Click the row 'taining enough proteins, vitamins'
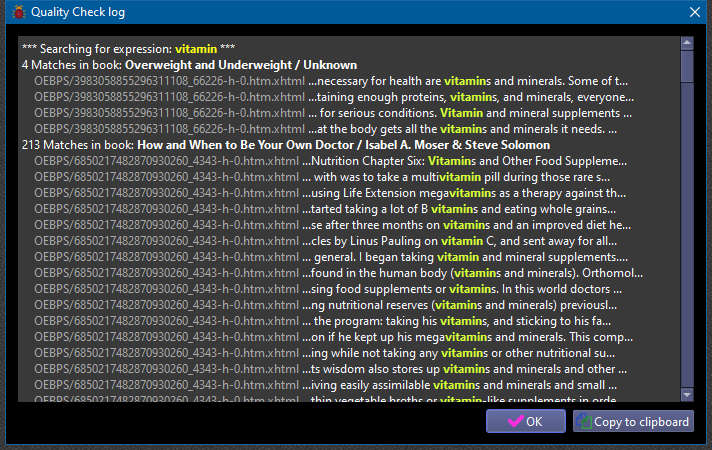 pyautogui.click(x=334, y=97)
